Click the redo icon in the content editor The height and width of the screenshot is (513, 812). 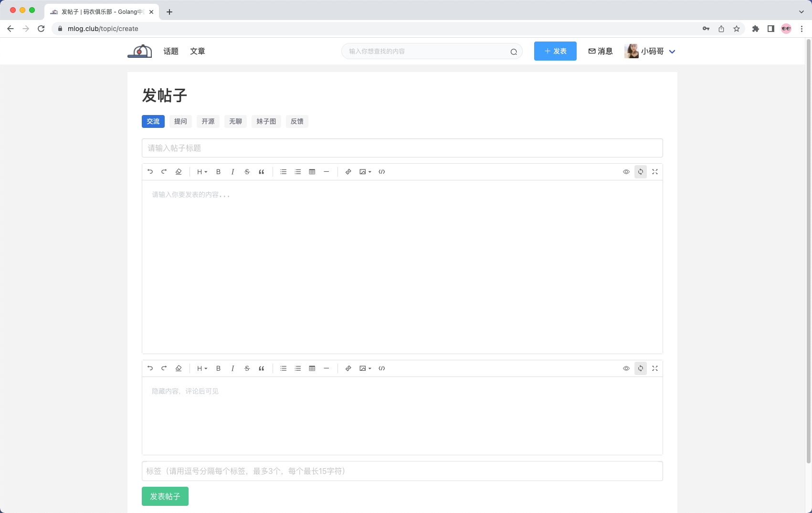click(x=164, y=172)
